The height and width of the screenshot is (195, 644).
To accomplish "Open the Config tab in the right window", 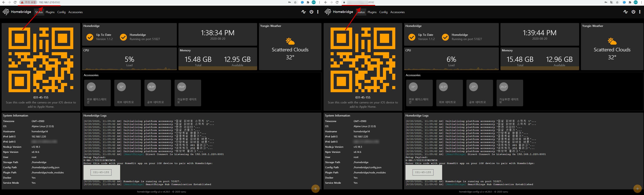I will 383,12.
